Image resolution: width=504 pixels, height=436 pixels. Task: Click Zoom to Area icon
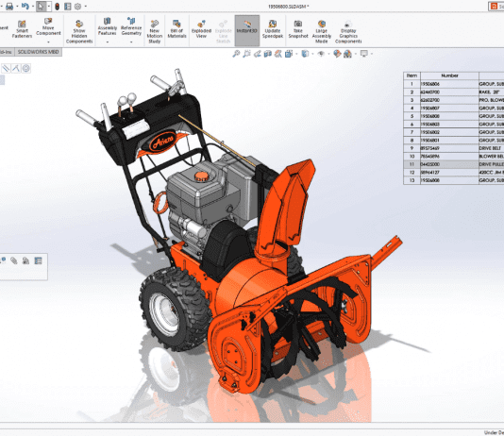coord(246,54)
